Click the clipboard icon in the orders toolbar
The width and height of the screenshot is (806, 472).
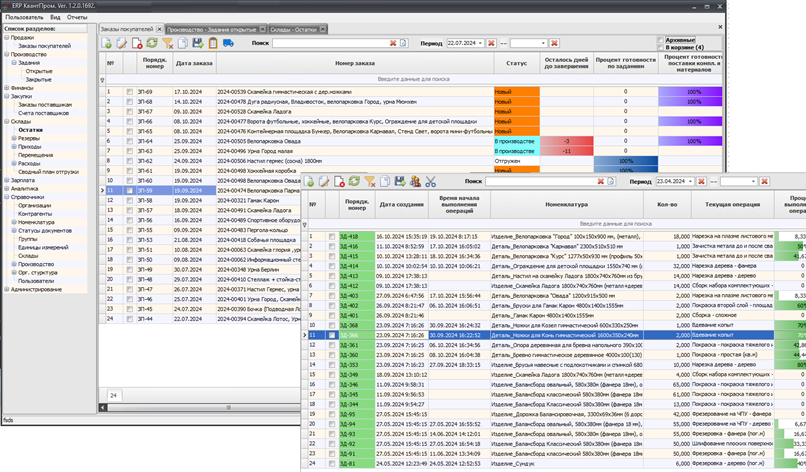pyautogui.click(x=212, y=44)
